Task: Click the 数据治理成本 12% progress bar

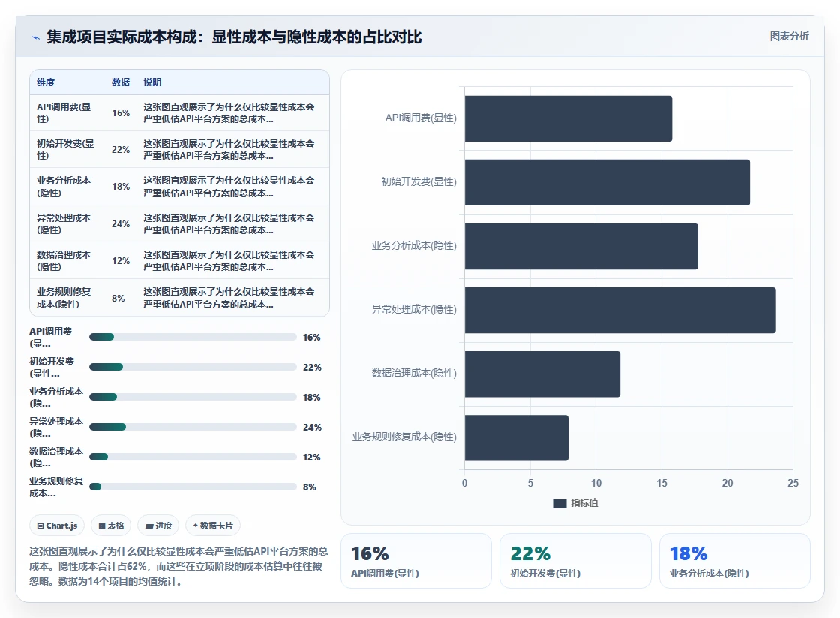Action: click(193, 457)
